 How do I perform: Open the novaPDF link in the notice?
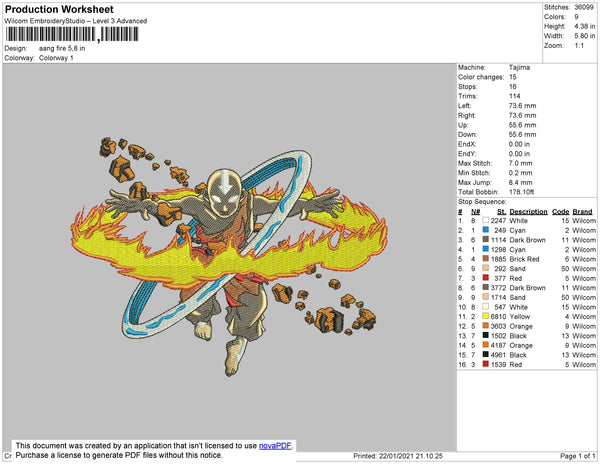[275, 446]
